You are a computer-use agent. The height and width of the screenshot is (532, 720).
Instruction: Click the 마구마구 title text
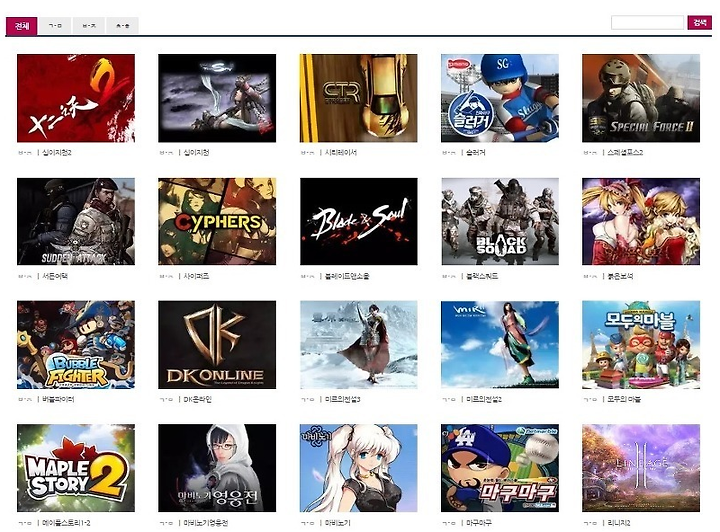479,523
